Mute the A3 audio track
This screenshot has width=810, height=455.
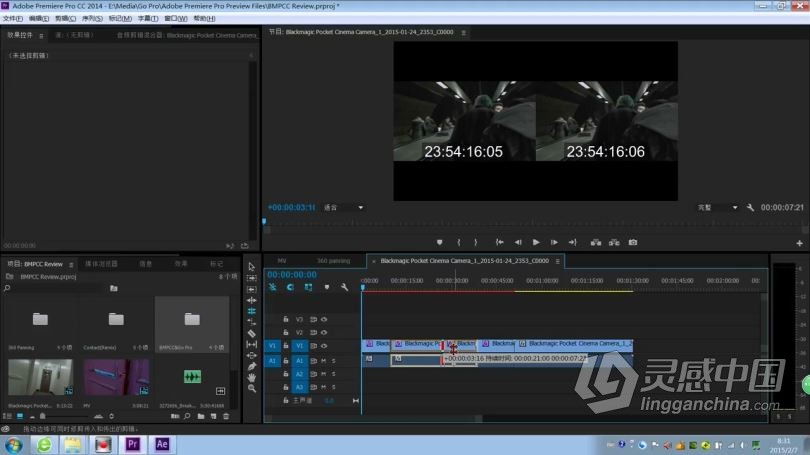click(x=324, y=387)
